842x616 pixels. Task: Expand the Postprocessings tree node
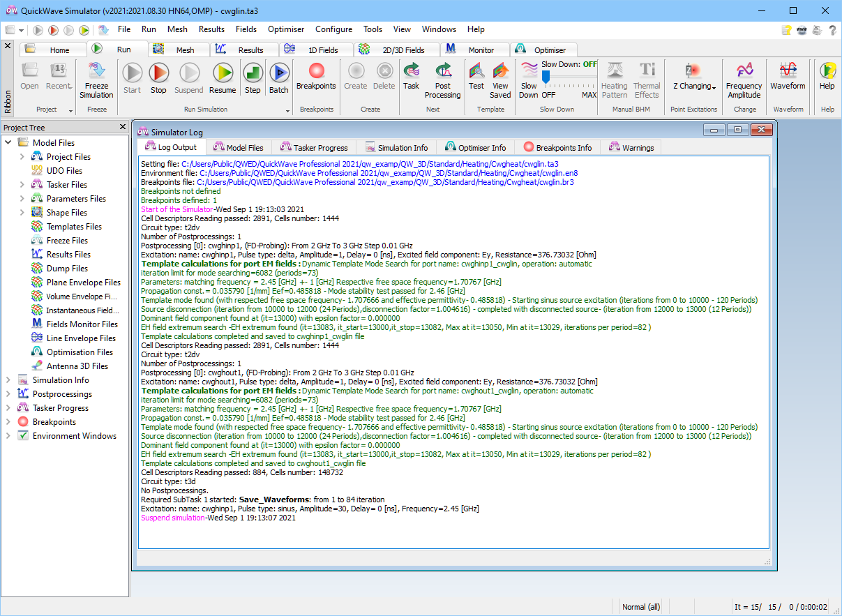pos(8,394)
